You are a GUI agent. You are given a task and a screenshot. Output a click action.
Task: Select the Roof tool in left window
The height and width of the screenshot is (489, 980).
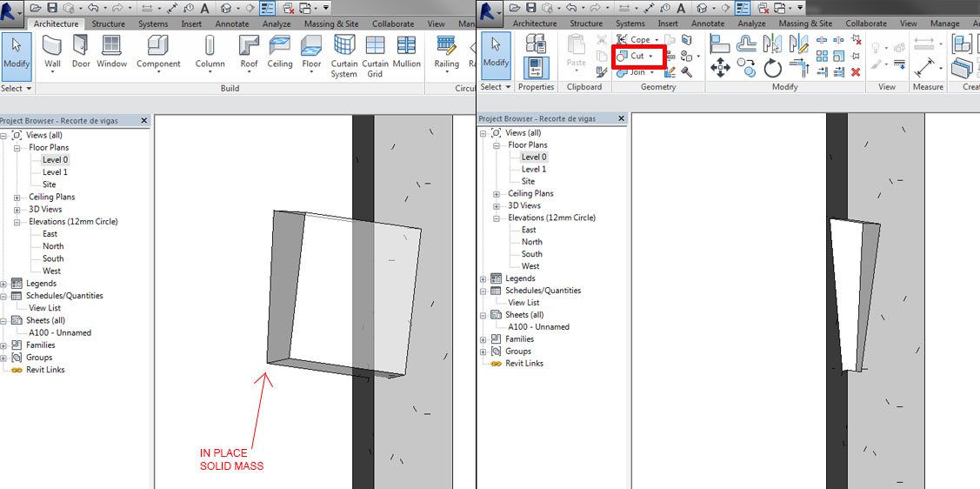249,52
